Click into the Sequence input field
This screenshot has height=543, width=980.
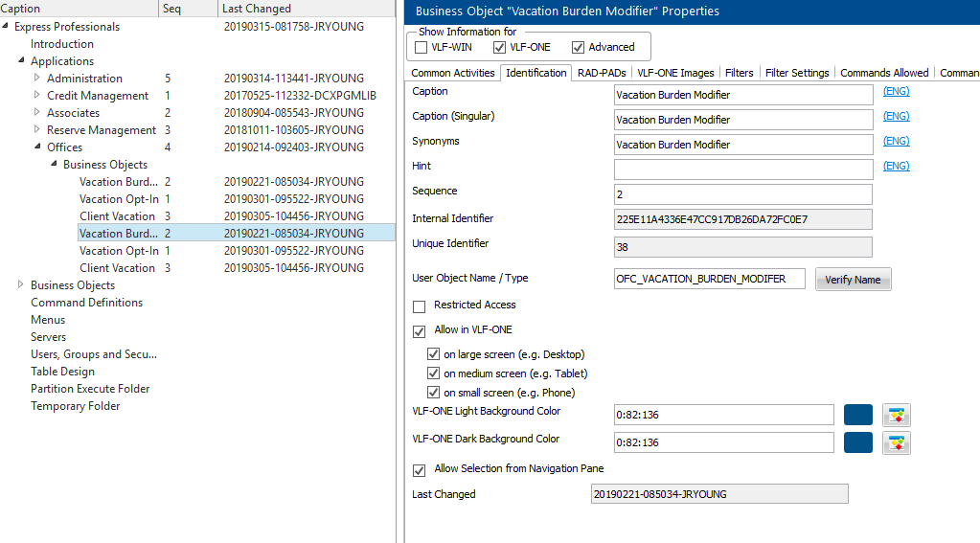tap(742, 194)
